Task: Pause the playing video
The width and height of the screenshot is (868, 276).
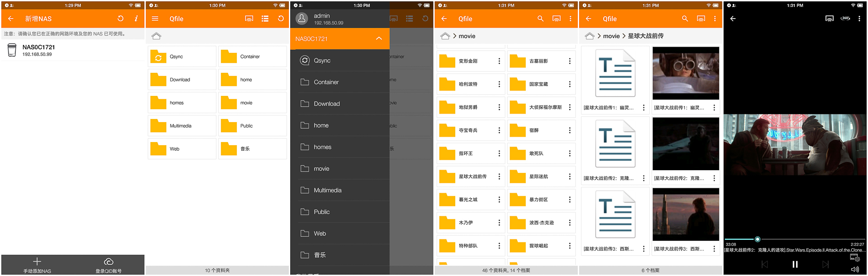Action: tap(795, 264)
